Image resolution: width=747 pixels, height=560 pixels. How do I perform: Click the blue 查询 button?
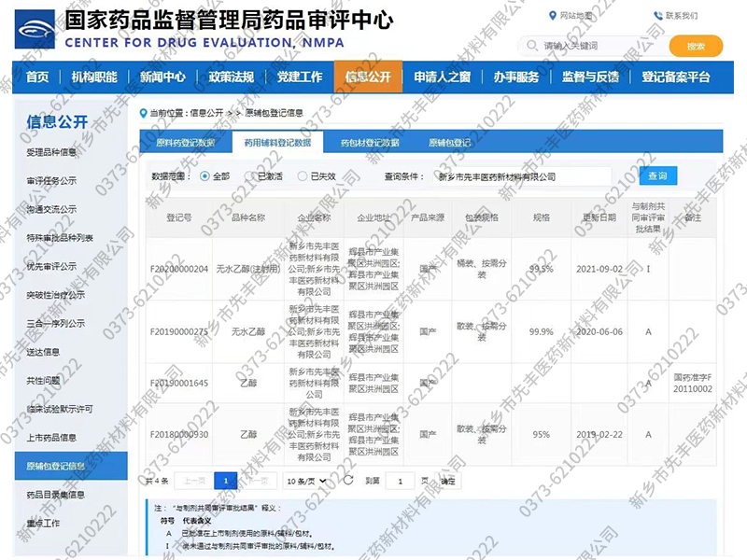point(657,175)
